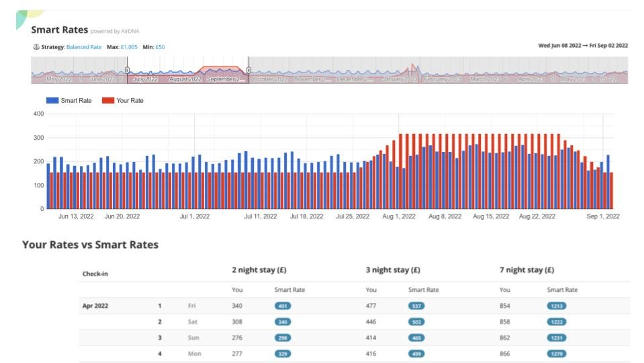Click the right handle of the range selector
The width and height of the screenshot is (644, 363).
248,70
